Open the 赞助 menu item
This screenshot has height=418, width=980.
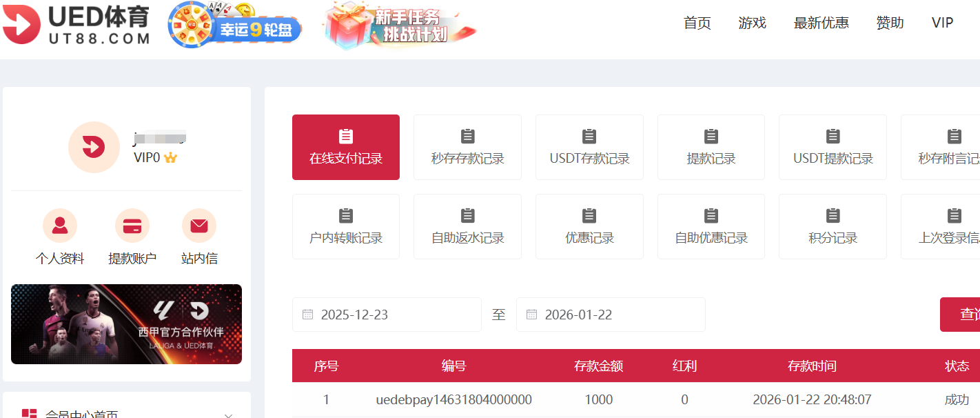point(889,23)
